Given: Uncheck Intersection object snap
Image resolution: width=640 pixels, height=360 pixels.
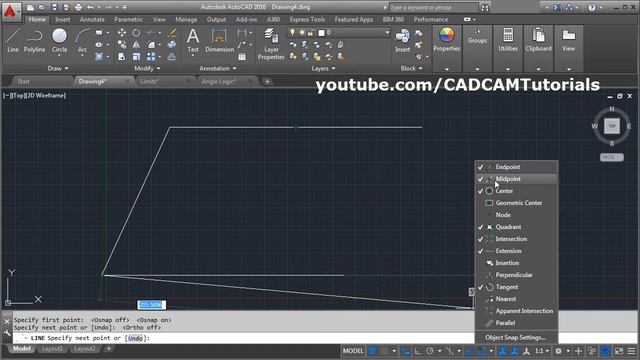Looking at the screenshot, I should point(516,239).
